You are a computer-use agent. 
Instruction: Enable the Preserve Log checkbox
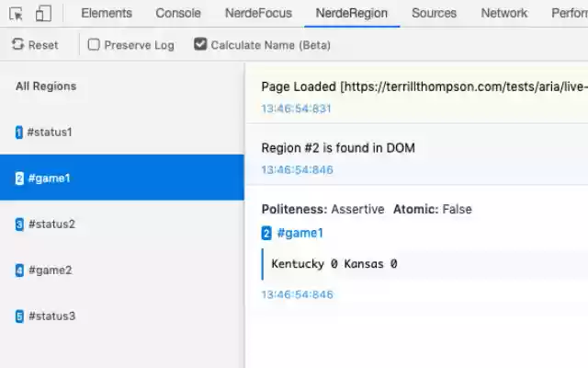tap(94, 45)
